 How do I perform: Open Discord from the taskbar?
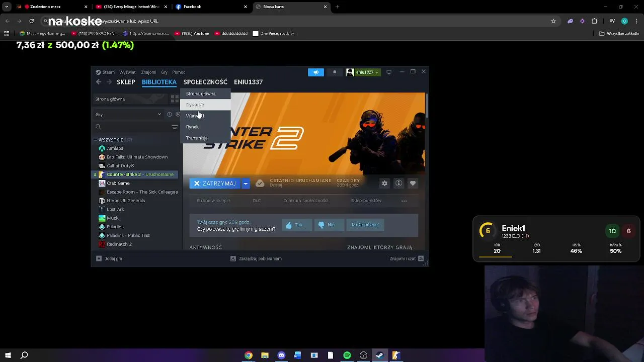click(281, 355)
